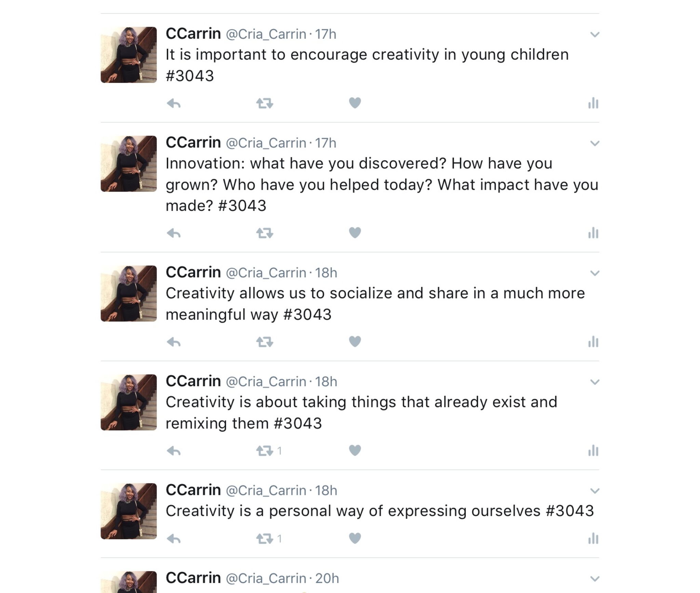Expand the chevron on the remixing tweet
Image resolution: width=700 pixels, height=593 pixels.
point(595,382)
